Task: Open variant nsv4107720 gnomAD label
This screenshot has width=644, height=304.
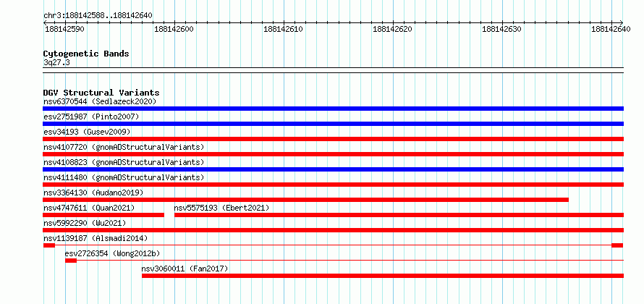Action: click(x=124, y=147)
